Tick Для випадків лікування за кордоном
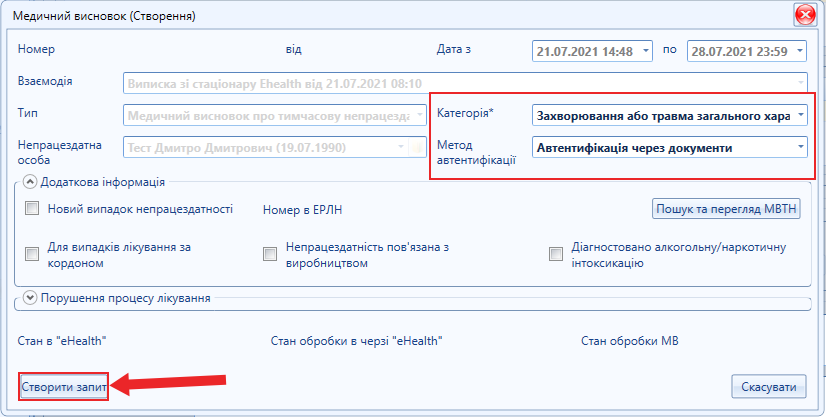Screen dimensions: 826x417 point(32,254)
